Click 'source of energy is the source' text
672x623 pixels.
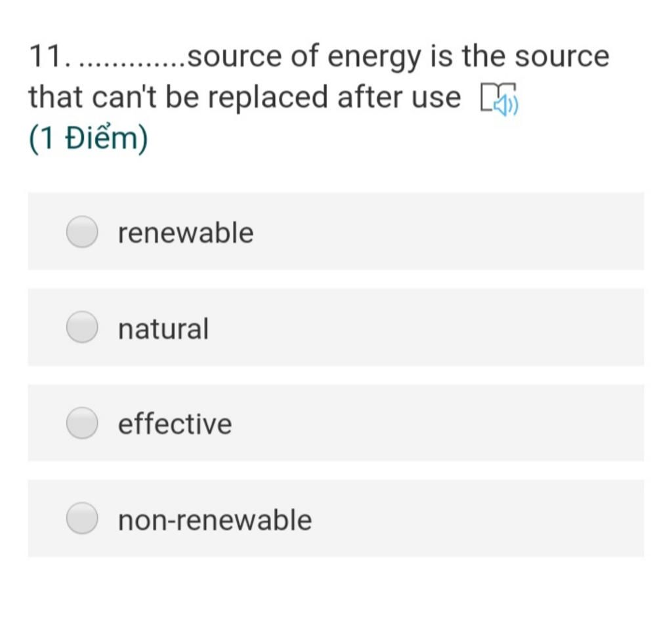(x=398, y=57)
